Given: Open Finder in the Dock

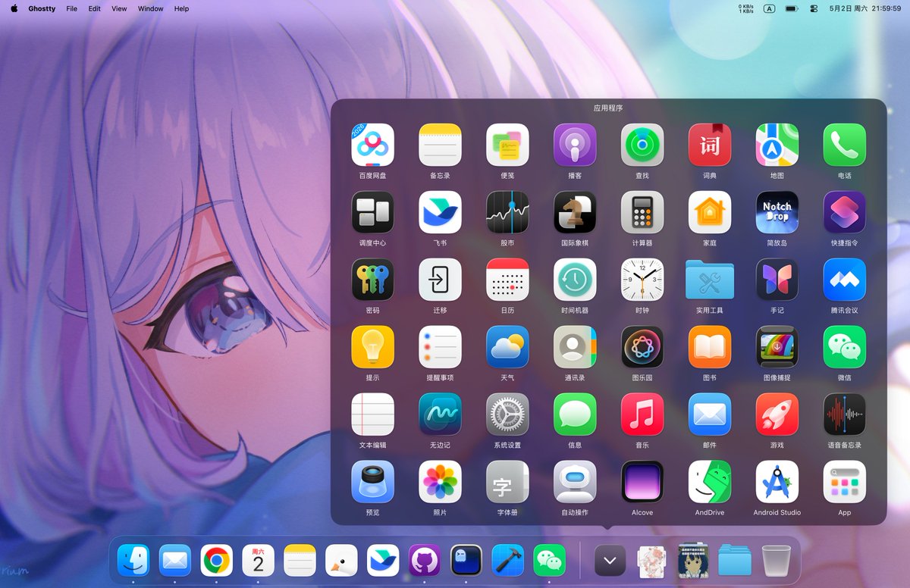Looking at the screenshot, I should tap(133, 561).
